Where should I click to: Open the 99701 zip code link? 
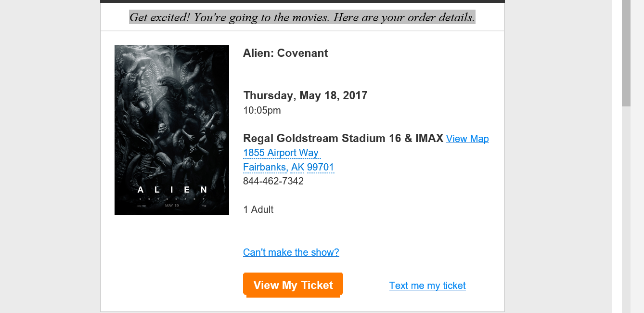tap(321, 167)
